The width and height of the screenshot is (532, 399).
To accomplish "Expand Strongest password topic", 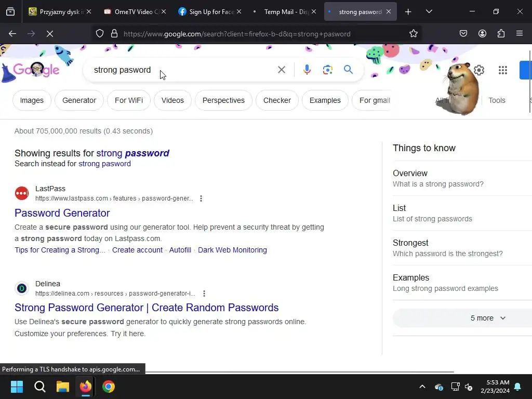I will click(x=462, y=248).
